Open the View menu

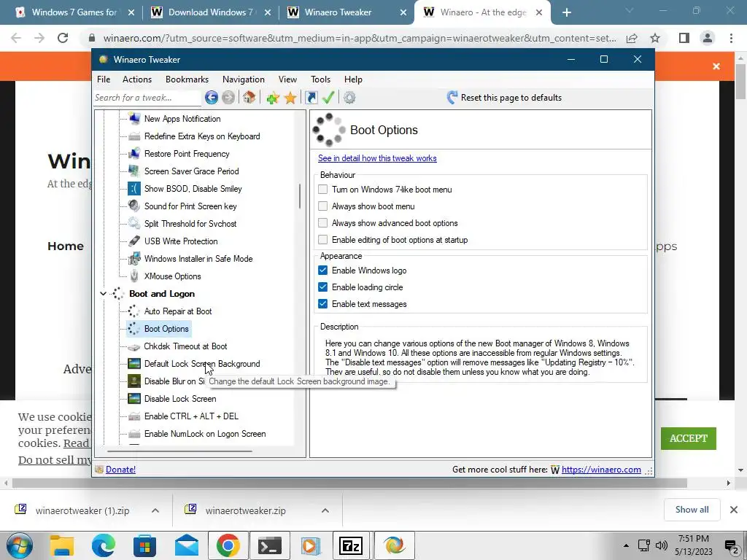(287, 79)
